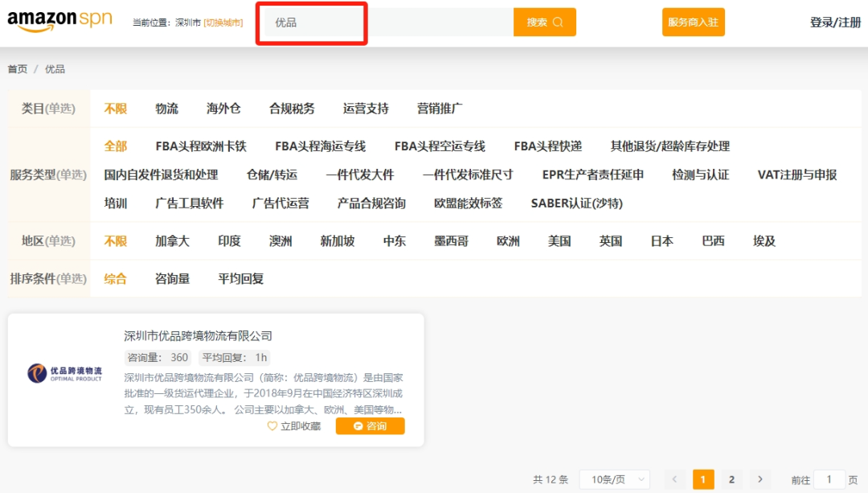This screenshot has height=493, width=868.
Task: Select 海外仓 category filter
Action: (223, 109)
